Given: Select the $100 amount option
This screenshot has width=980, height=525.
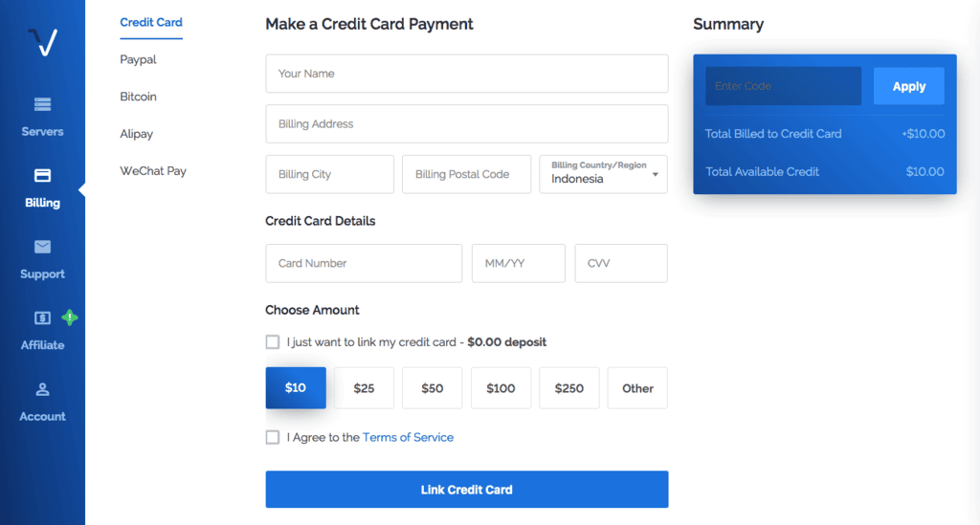Looking at the screenshot, I should tap(501, 388).
